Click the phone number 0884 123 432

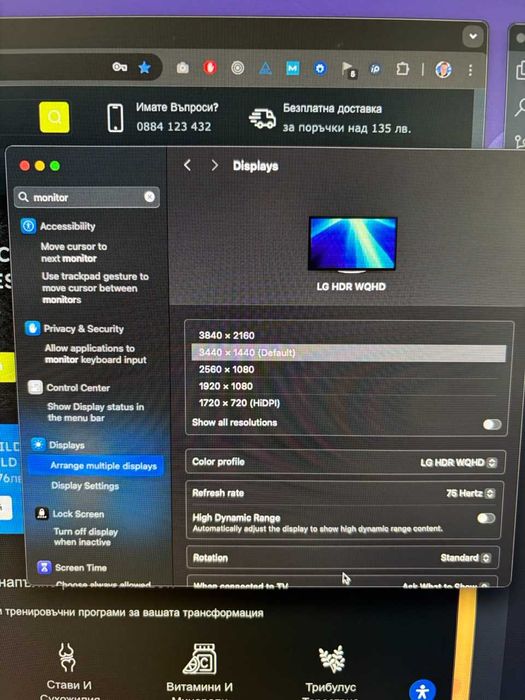(174, 127)
